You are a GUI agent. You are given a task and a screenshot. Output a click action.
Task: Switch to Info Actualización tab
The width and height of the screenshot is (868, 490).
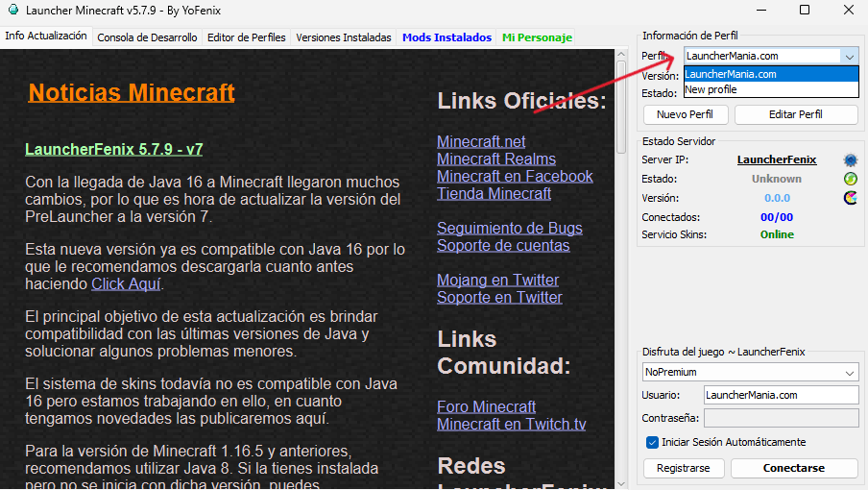46,36
